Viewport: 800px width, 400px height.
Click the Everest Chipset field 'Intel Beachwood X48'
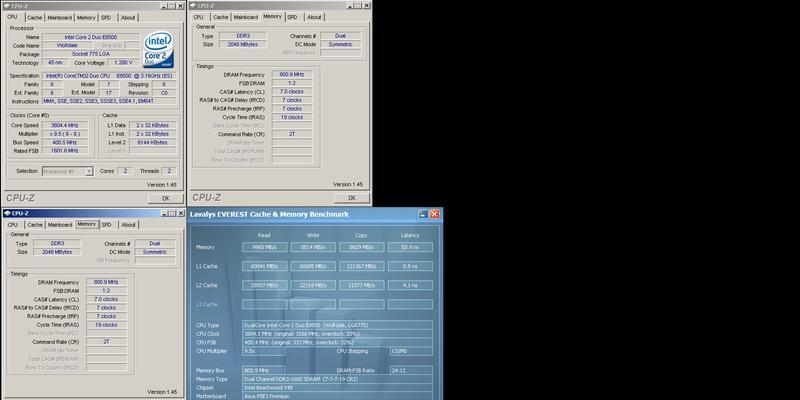click(x=338, y=388)
